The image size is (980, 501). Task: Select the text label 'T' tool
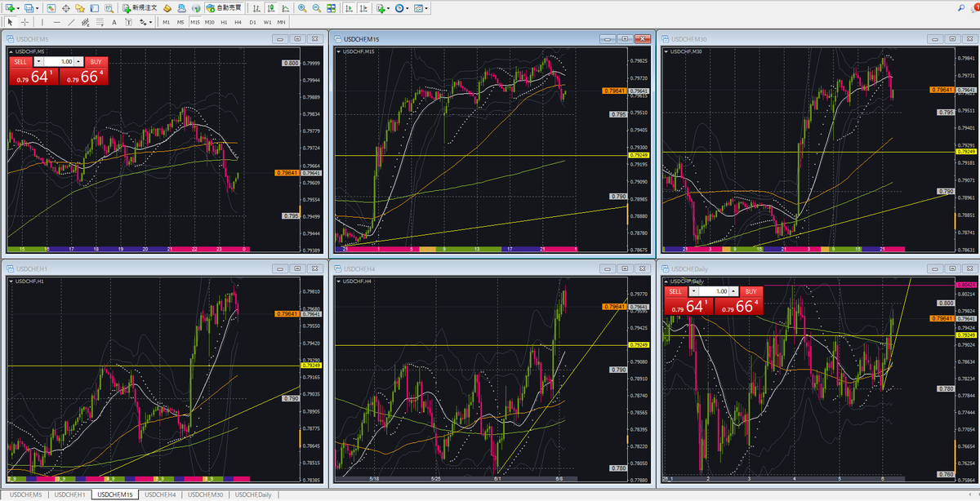128,22
